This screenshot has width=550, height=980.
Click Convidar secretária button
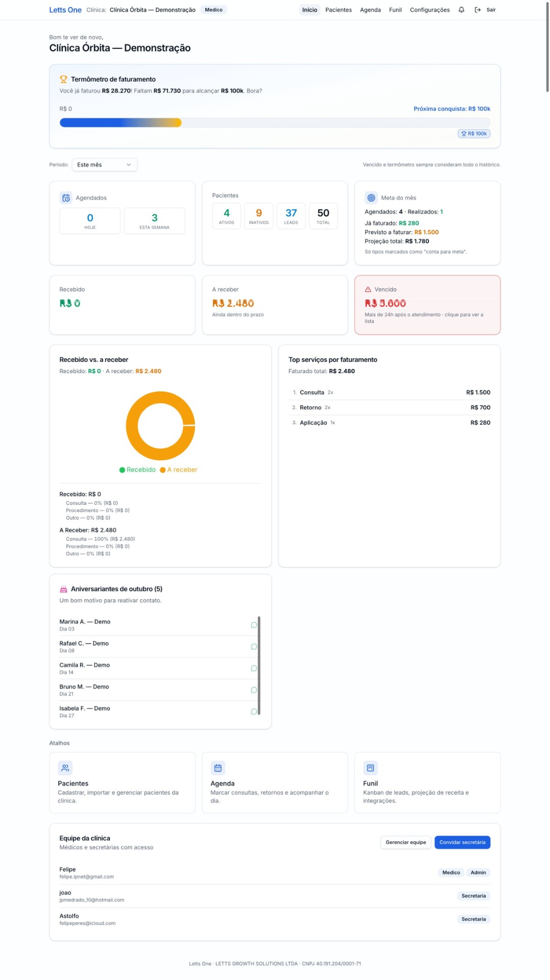[462, 842]
